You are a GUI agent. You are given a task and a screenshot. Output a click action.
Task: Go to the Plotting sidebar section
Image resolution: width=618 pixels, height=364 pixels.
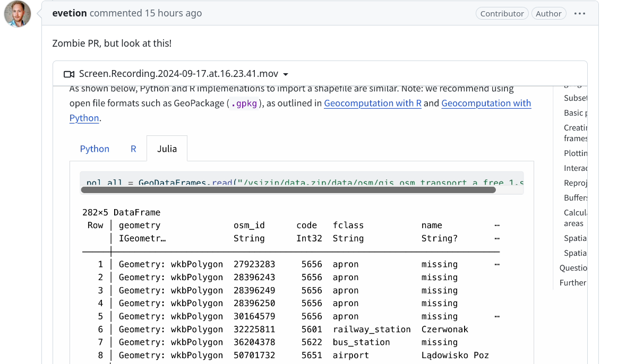coord(576,153)
